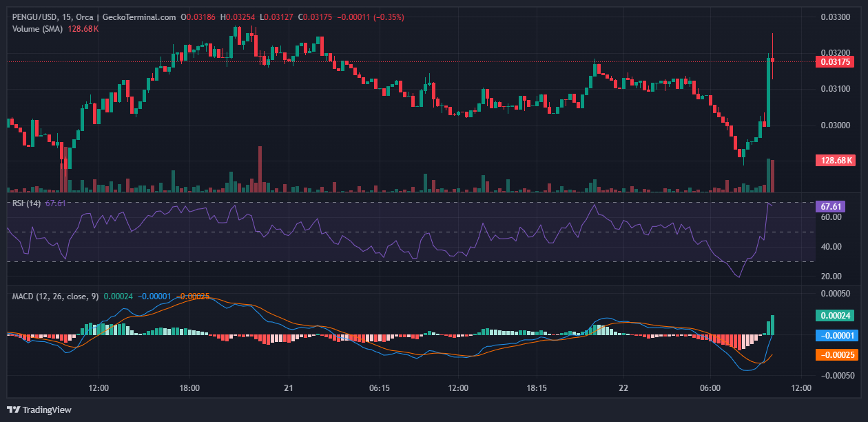Click the TradingView logo
The image size is (868, 422).
pos(39,410)
